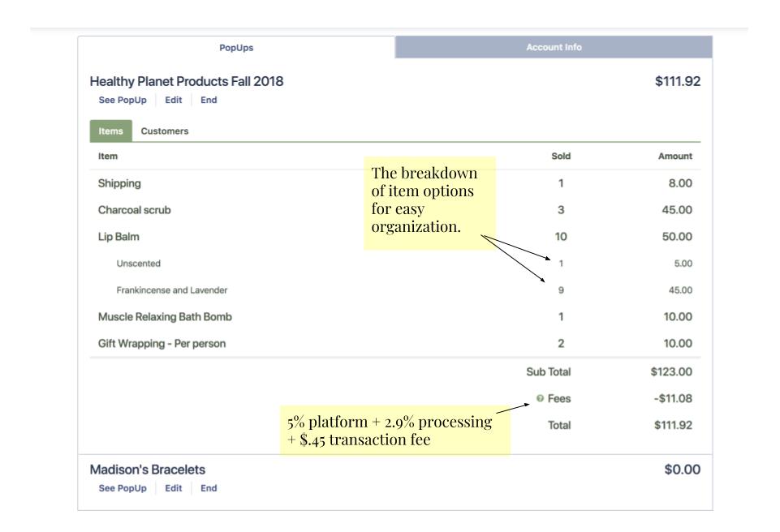Edit the Madison's Bracelets popup
780x532 pixels.
(x=173, y=488)
